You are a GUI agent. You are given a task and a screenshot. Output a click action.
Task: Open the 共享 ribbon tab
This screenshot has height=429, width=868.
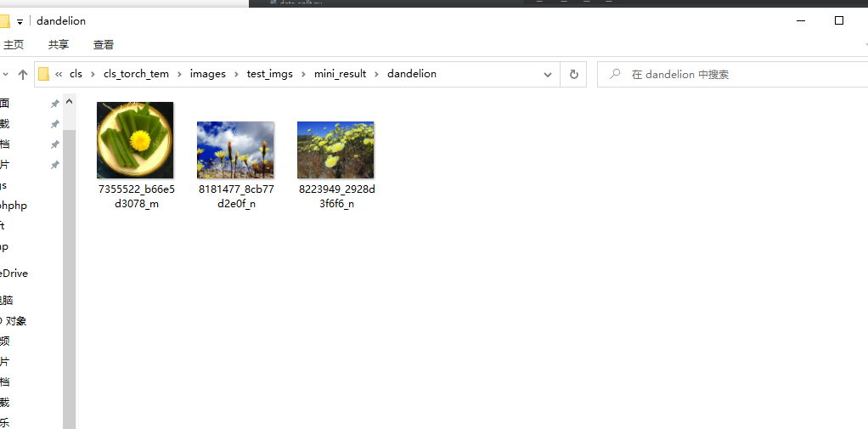tap(58, 45)
